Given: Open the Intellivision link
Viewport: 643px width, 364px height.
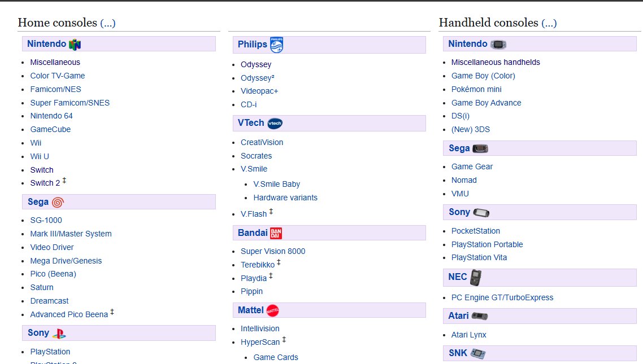Looking at the screenshot, I should (x=260, y=329).
